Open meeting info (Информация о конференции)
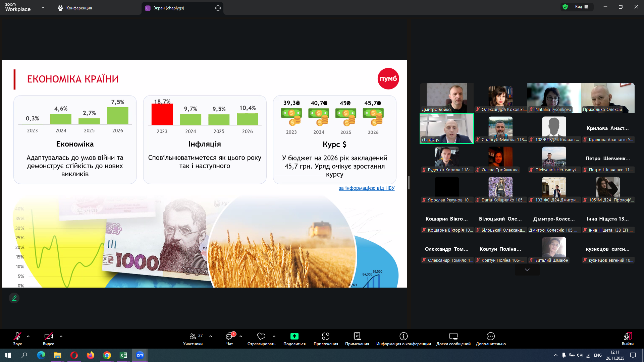This screenshot has width=644, height=362. [x=403, y=336]
